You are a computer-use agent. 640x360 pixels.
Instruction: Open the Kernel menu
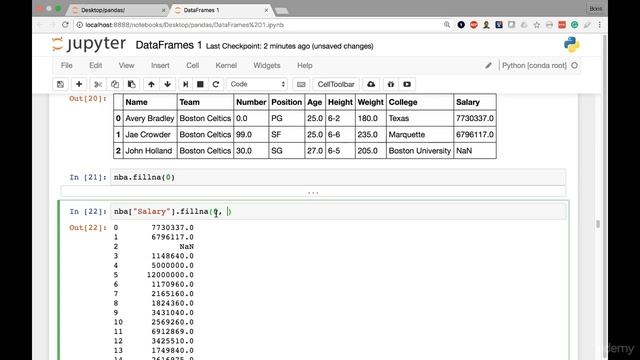pyautogui.click(x=226, y=65)
